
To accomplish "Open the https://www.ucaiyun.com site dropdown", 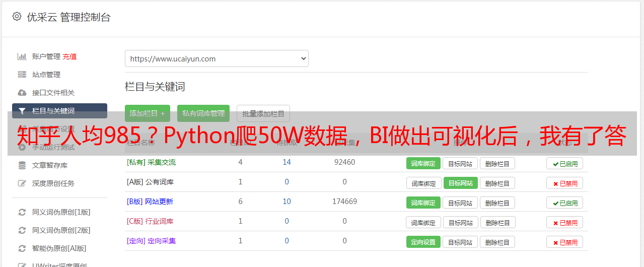I will tap(217, 58).
